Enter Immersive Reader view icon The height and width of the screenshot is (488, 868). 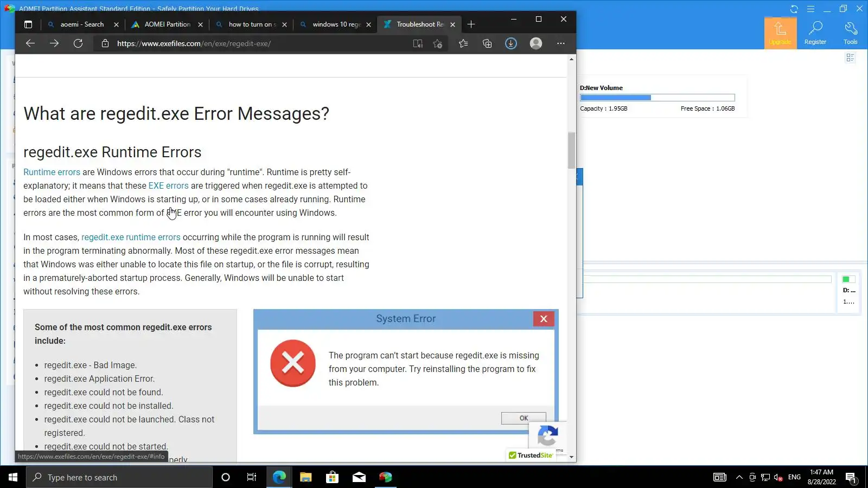coord(418,43)
